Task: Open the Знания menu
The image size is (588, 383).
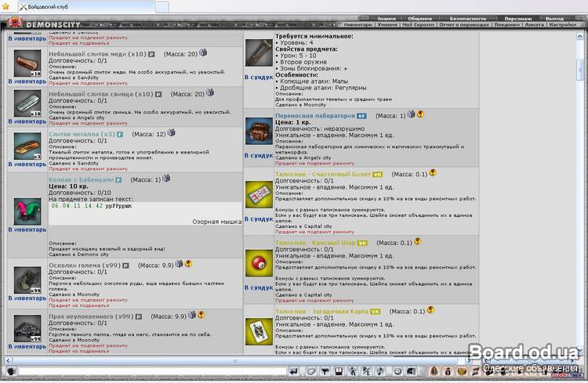Action: 387,18
